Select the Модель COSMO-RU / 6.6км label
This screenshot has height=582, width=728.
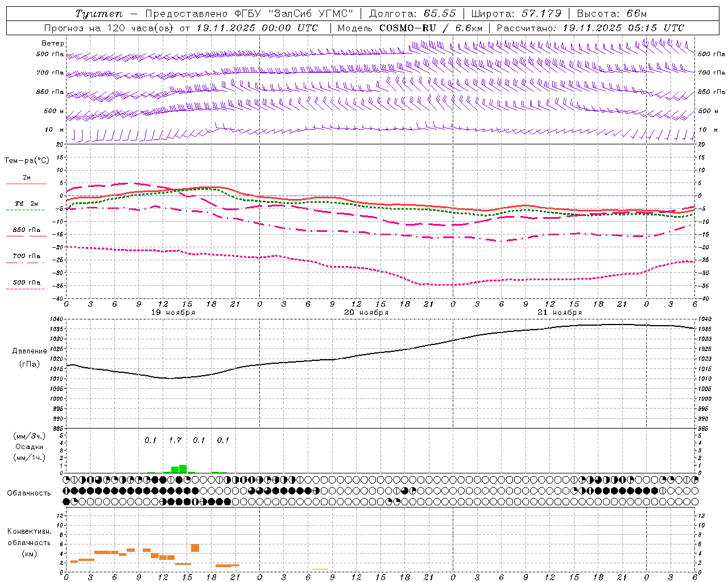pos(409,28)
